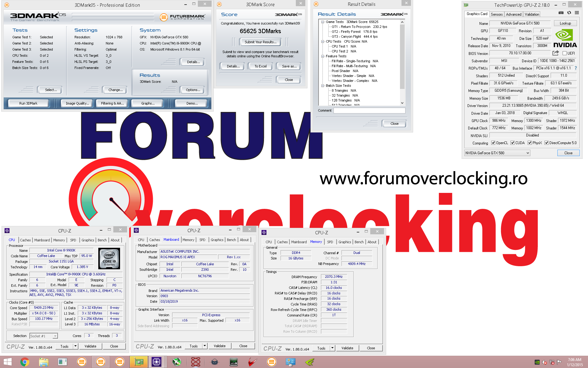588x368 pixels.
Task: Toggle the DirectCompute 5.0 checkbox
Action: pos(546,143)
